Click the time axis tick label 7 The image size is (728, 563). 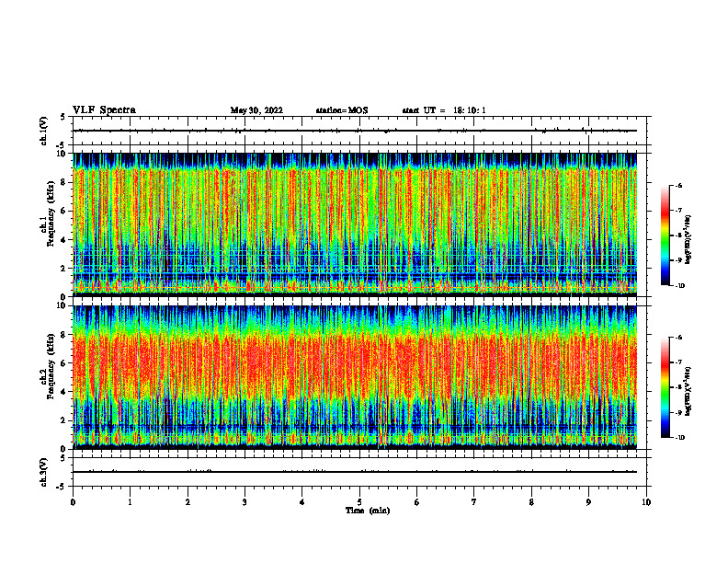coord(474,502)
